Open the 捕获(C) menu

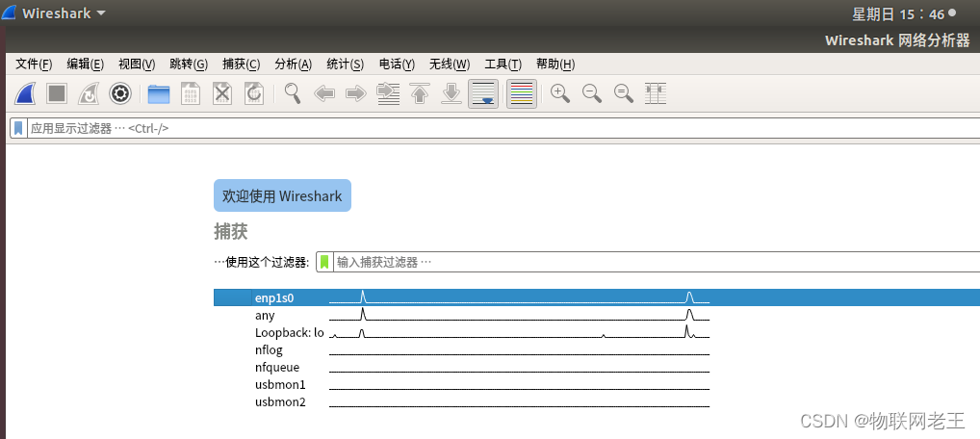(x=242, y=64)
